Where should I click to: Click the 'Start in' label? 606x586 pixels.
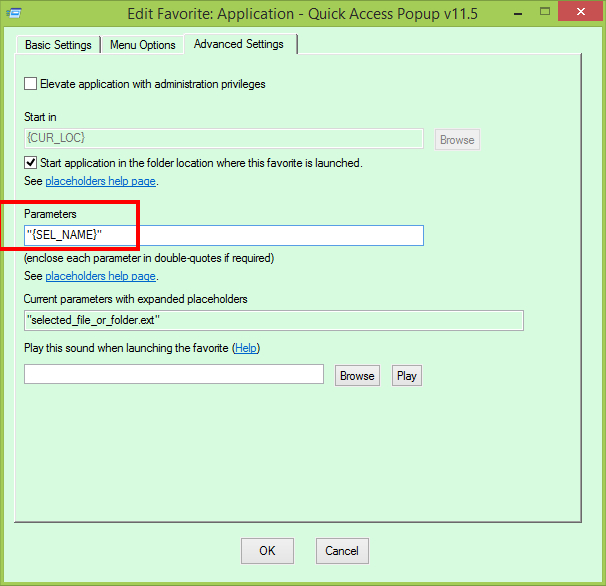(x=40, y=117)
